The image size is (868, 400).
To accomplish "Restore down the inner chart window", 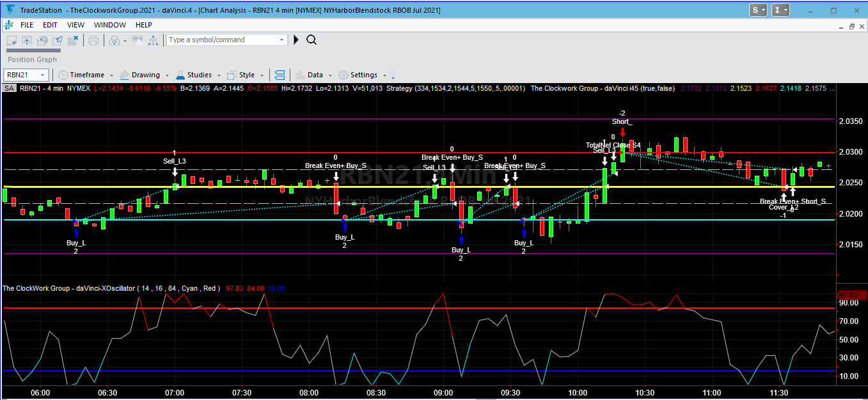I will (851, 26).
